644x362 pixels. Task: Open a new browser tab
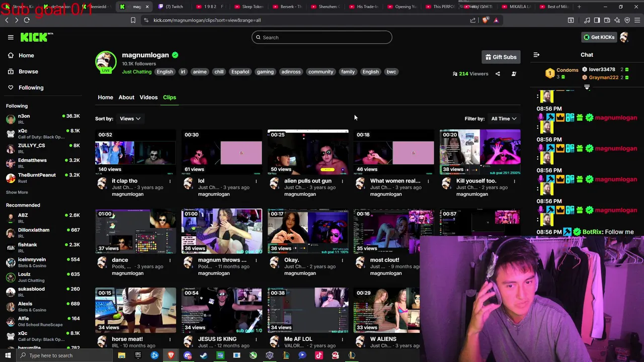click(579, 7)
